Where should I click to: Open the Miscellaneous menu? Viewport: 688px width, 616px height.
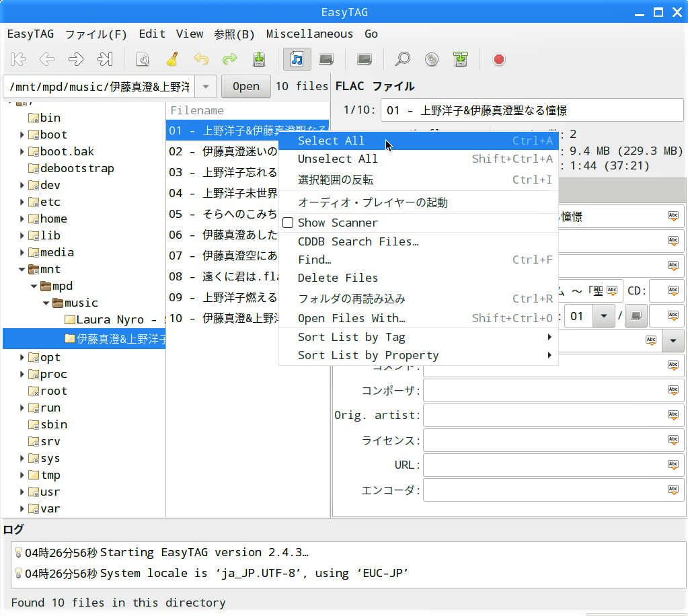tap(309, 34)
